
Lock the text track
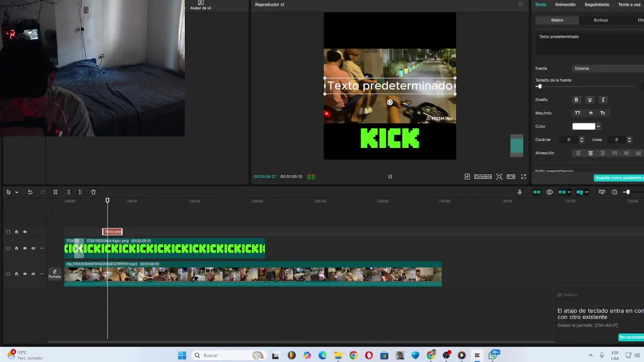click(16, 232)
